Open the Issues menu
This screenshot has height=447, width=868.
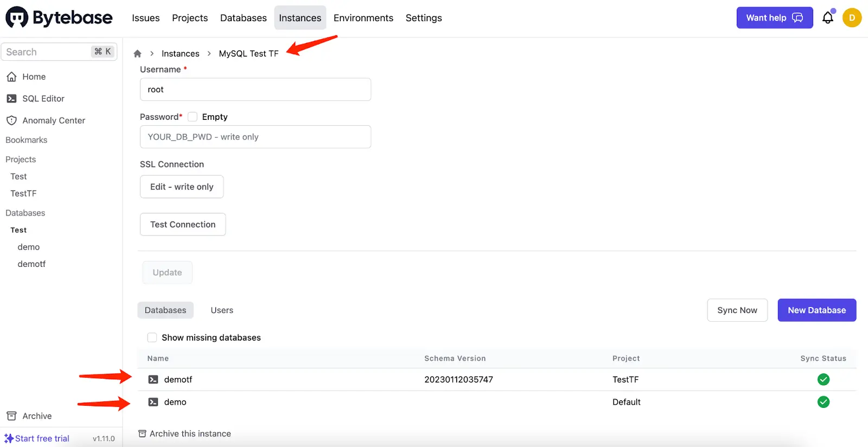click(x=146, y=18)
